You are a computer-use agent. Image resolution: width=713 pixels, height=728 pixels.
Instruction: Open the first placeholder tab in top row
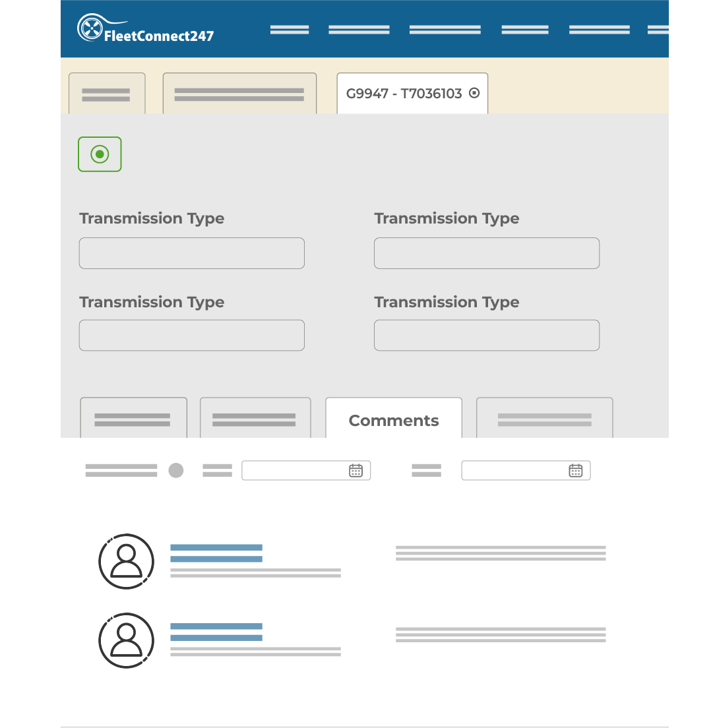pyautogui.click(x=106, y=94)
